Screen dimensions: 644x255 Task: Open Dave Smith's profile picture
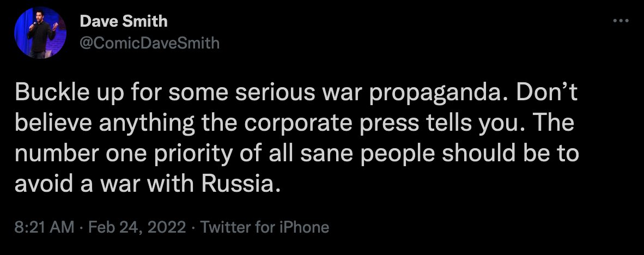[40, 33]
